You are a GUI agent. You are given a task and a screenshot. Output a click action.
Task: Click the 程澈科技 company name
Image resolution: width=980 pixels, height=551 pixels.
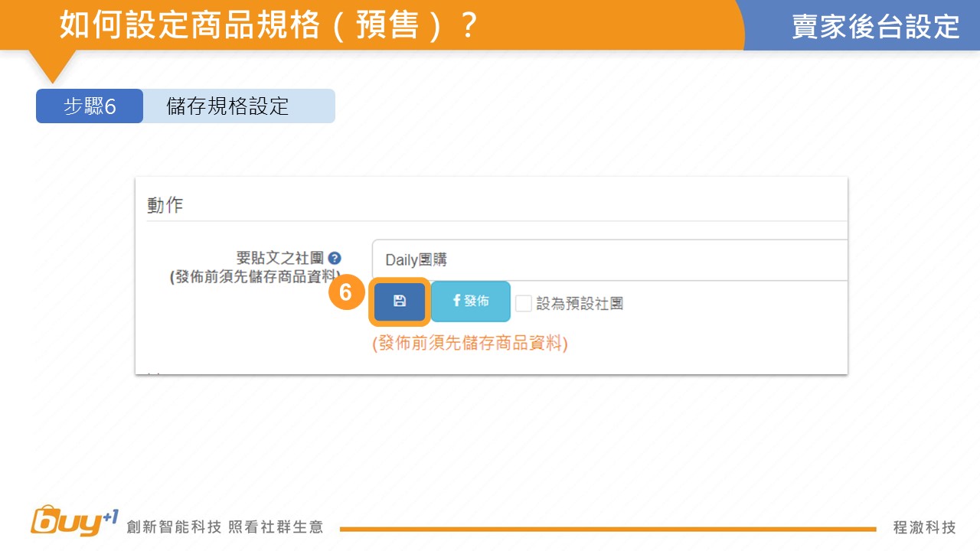click(924, 527)
